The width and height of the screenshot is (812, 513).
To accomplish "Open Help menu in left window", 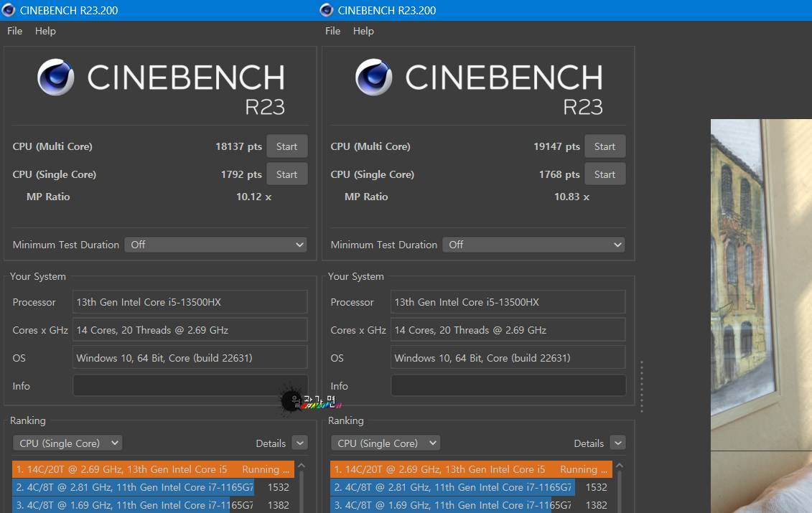I will 45,31.
